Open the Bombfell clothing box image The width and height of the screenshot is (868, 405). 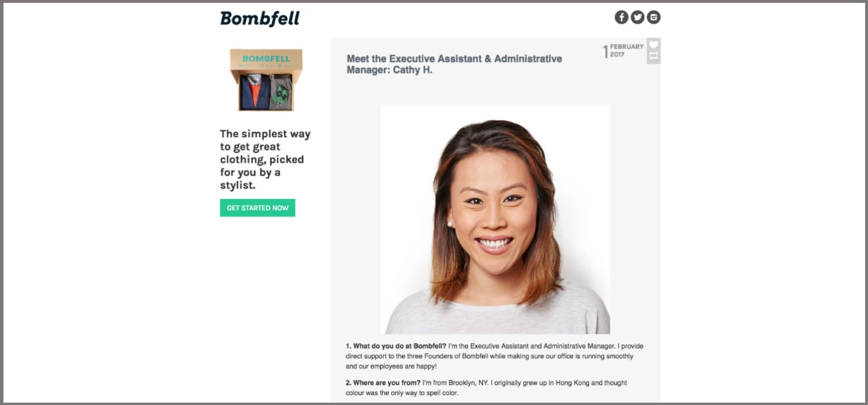coord(266,80)
